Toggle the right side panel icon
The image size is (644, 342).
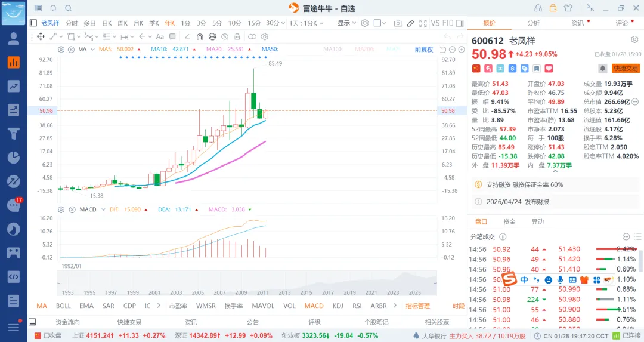(x=460, y=23)
